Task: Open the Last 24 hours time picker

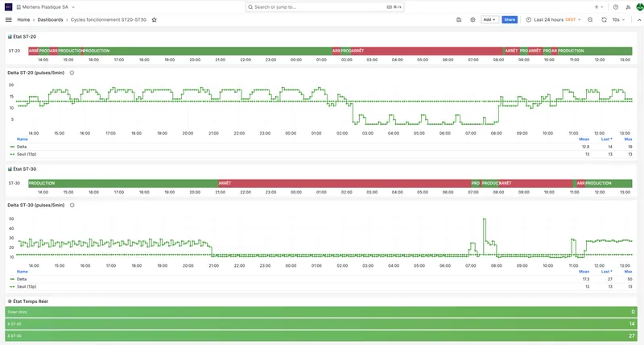Action: point(553,19)
